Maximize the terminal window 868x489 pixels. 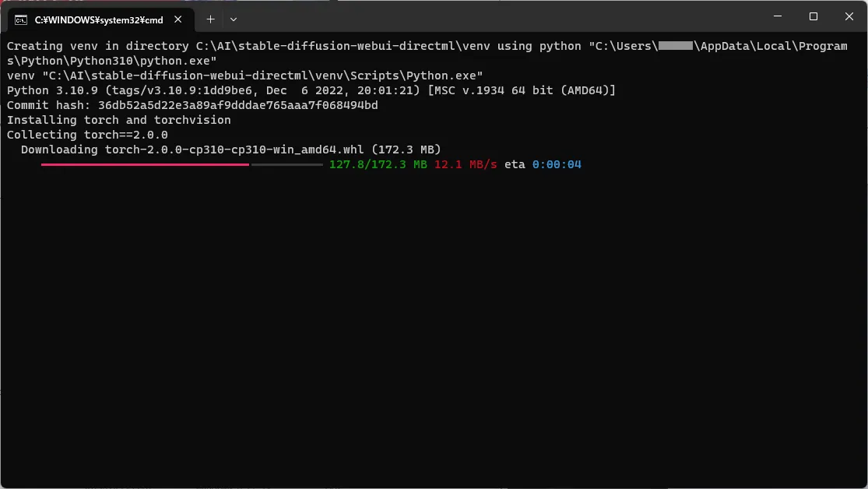click(x=814, y=16)
